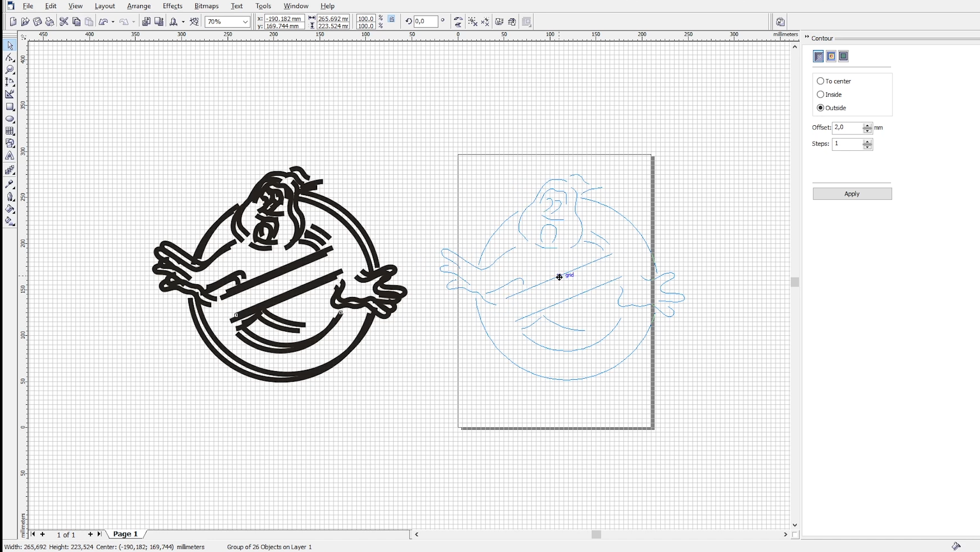Open the Arrange menu
The width and height of the screenshot is (980, 552).
click(139, 6)
